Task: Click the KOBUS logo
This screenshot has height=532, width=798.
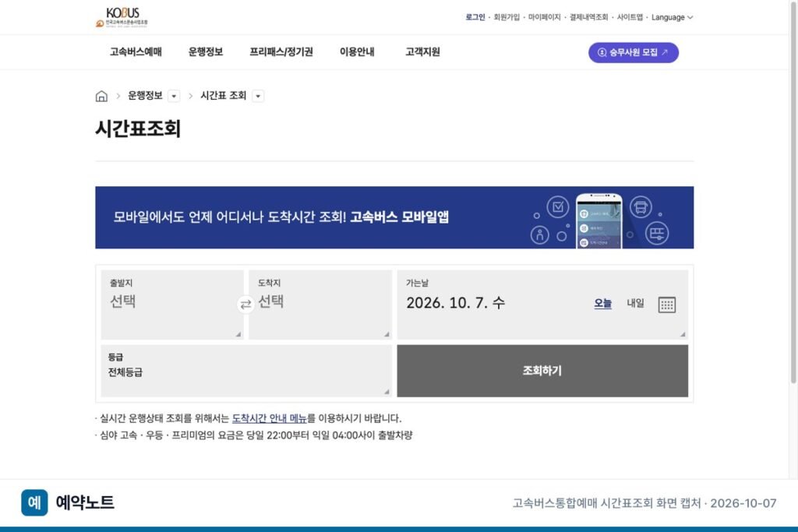Action: [122, 17]
